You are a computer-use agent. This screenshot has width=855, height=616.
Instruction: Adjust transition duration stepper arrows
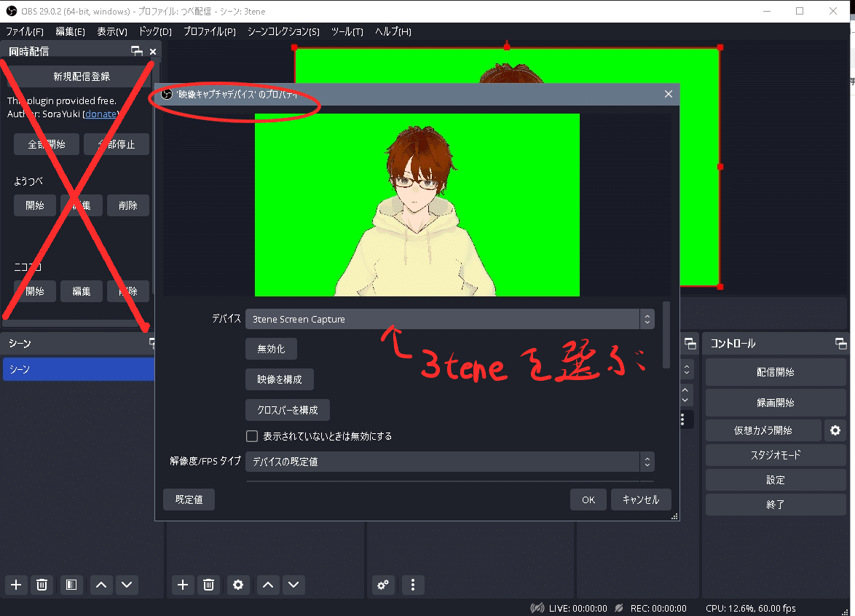coord(685,395)
